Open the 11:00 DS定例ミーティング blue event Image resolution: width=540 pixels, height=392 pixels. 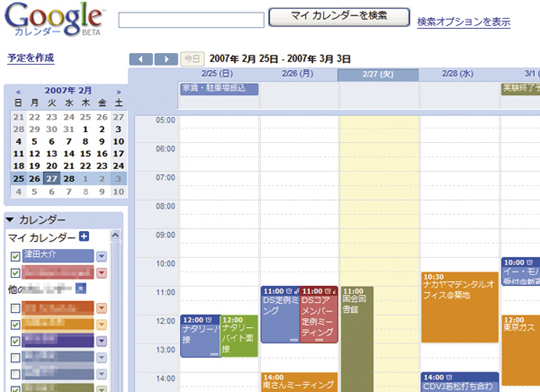(280, 314)
